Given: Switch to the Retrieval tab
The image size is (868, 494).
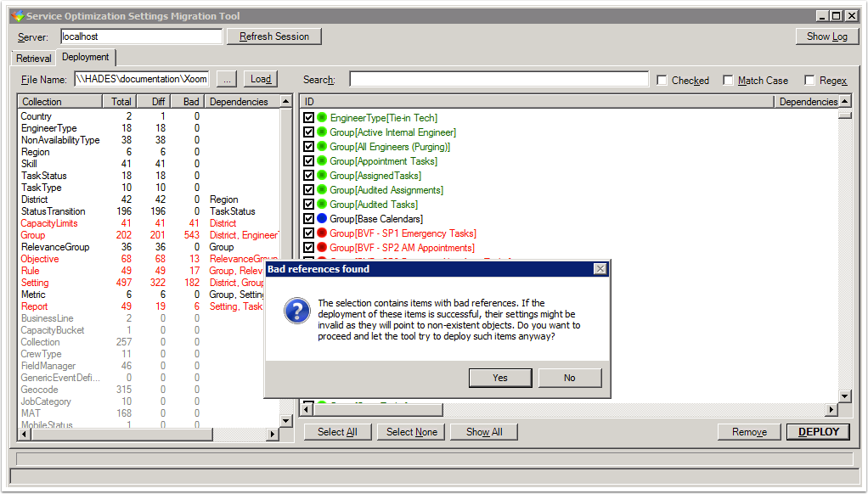Looking at the screenshot, I should point(34,59).
